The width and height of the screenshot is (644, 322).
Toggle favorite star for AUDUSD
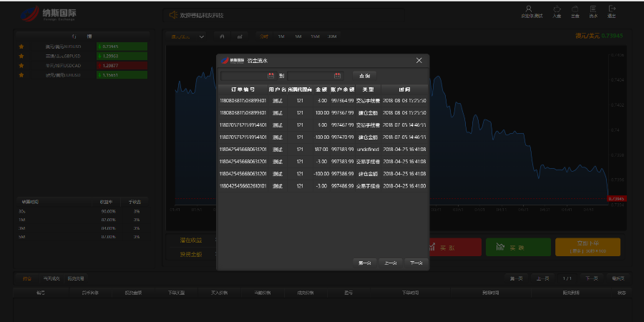(x=21, y=47)
